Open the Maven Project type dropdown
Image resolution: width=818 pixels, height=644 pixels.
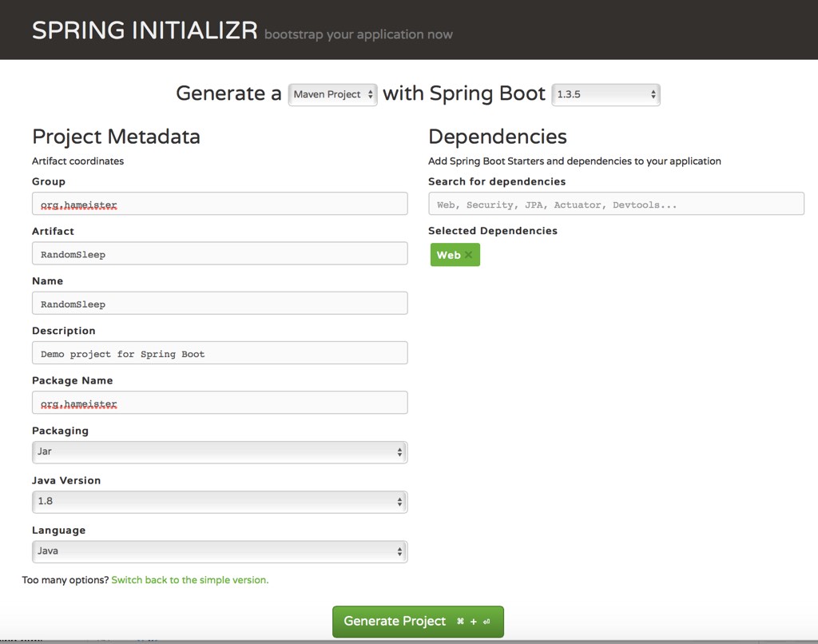(x=333, y=94)
